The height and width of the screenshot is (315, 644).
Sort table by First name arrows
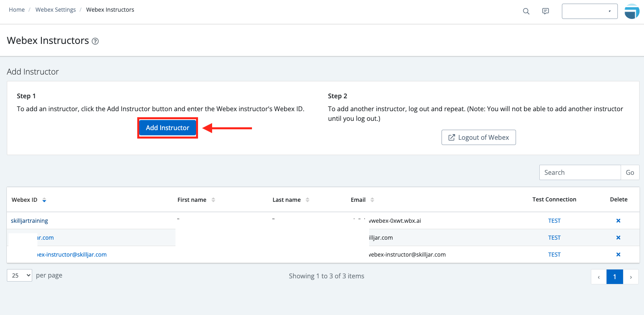click(213, 200)
